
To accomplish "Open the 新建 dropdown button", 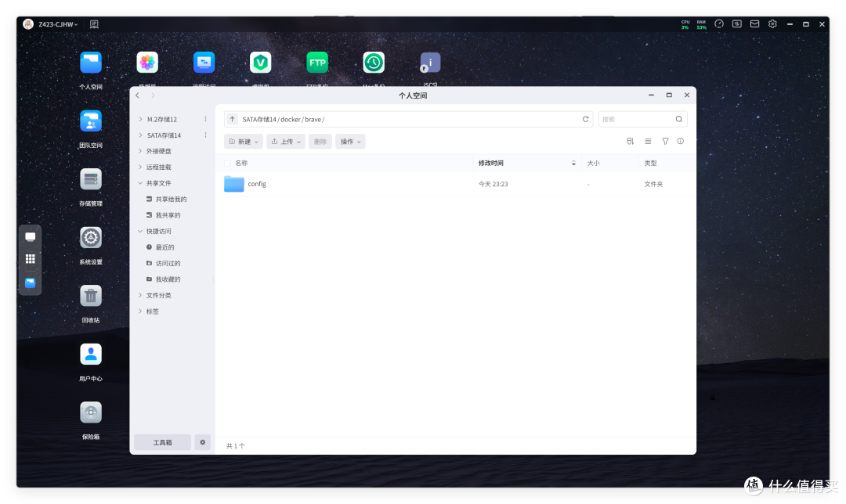I will (244, 142).
